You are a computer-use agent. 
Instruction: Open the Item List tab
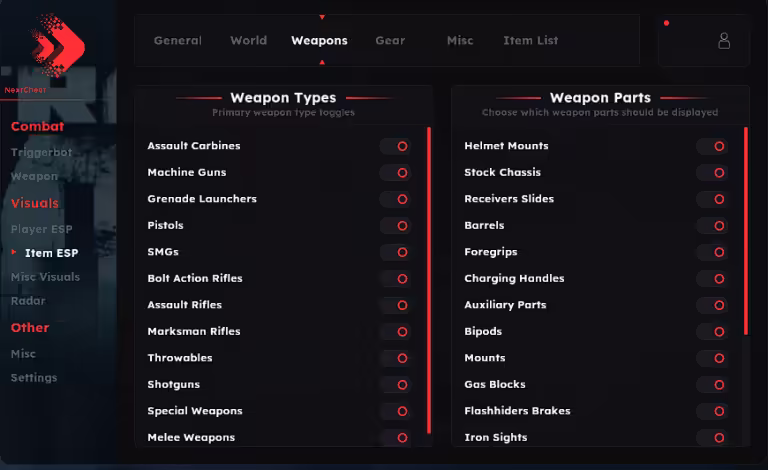(530, 41)
